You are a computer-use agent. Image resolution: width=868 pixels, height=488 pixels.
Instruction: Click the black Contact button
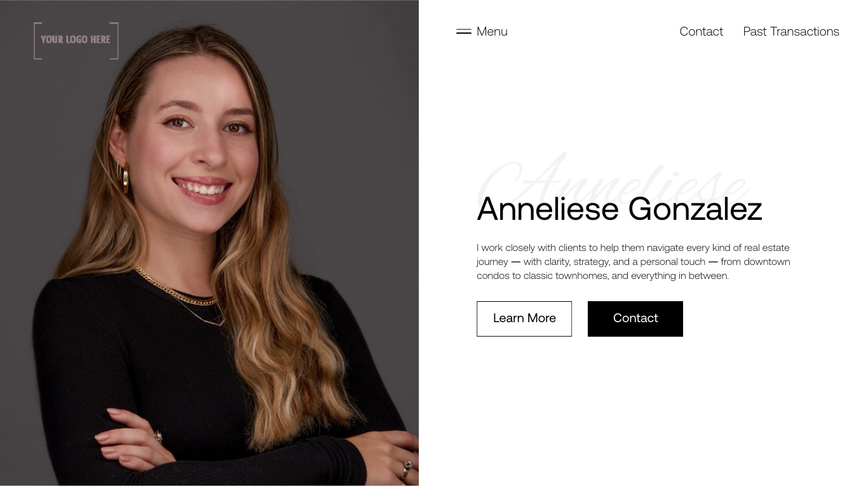click(635, 319)
